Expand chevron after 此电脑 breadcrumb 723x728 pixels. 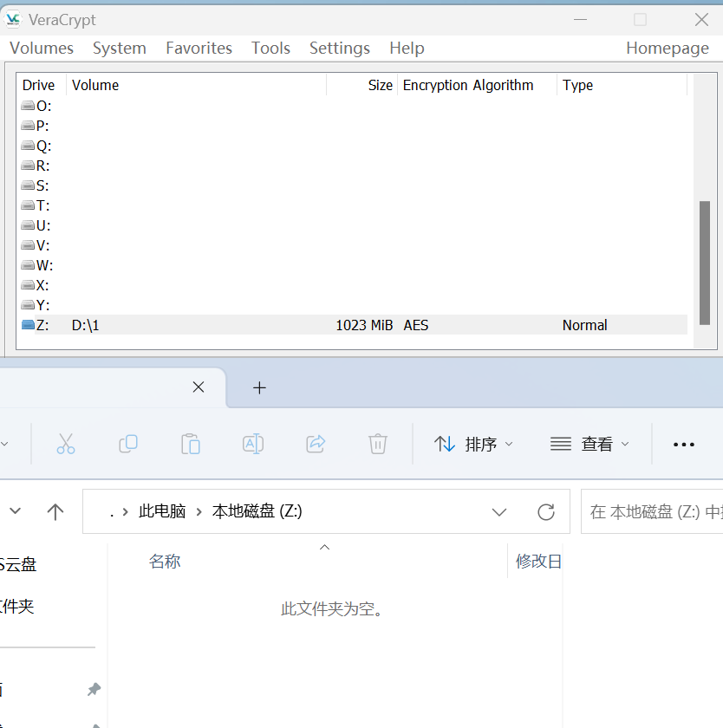tap(199, 512)
